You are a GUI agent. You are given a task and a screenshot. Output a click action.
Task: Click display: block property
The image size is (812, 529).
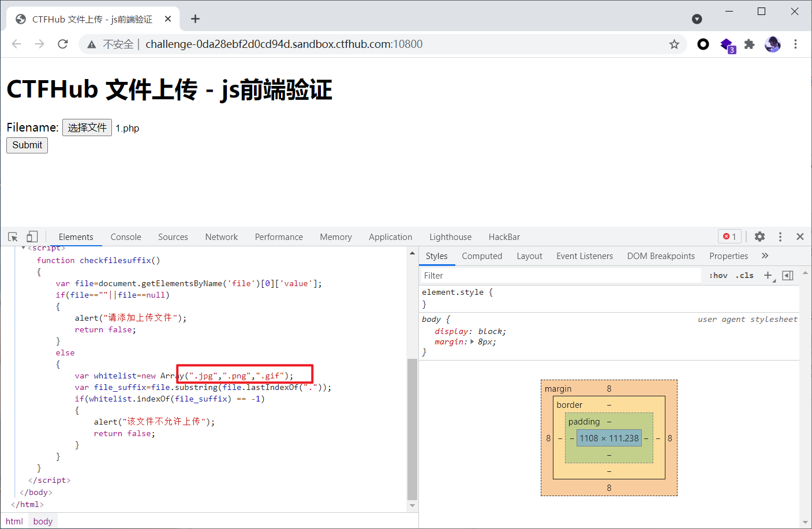point(470,332)
